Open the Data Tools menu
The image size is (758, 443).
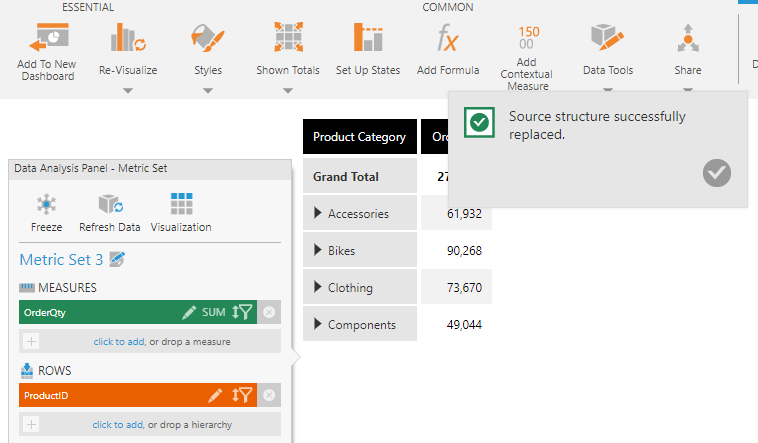pos(607,39)
